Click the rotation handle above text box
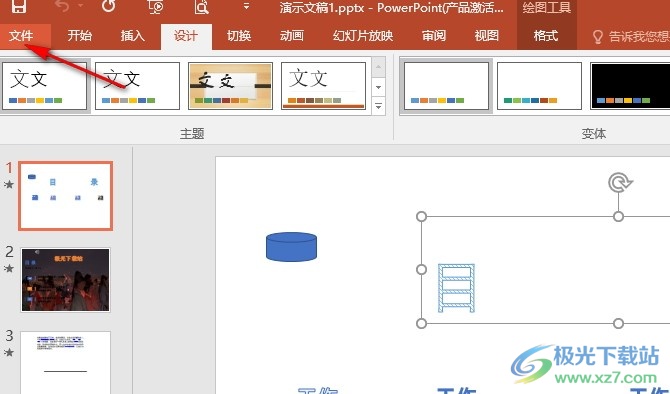 coord(620,183)
